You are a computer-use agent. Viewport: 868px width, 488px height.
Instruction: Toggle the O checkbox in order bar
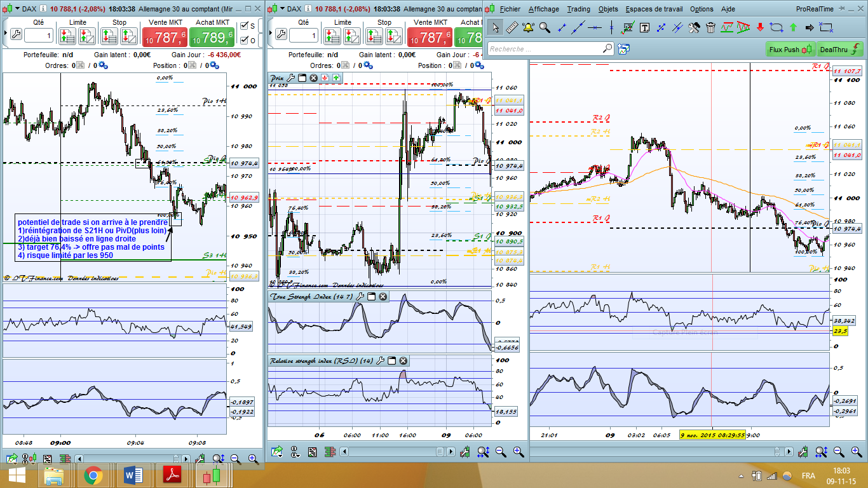pos(244,41)
